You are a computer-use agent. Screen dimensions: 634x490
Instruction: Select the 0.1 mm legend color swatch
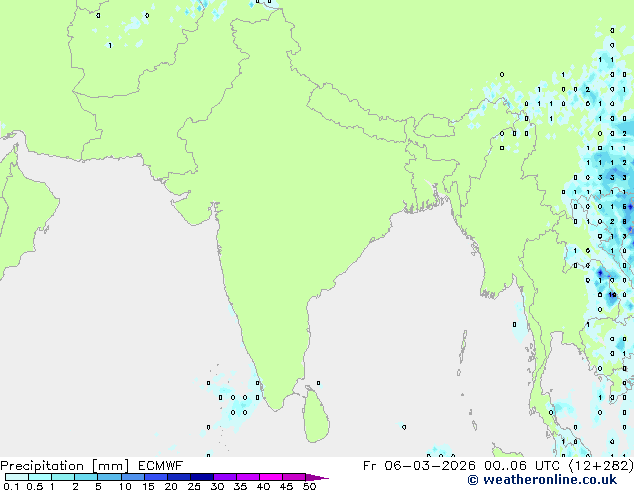coord(17,477)
